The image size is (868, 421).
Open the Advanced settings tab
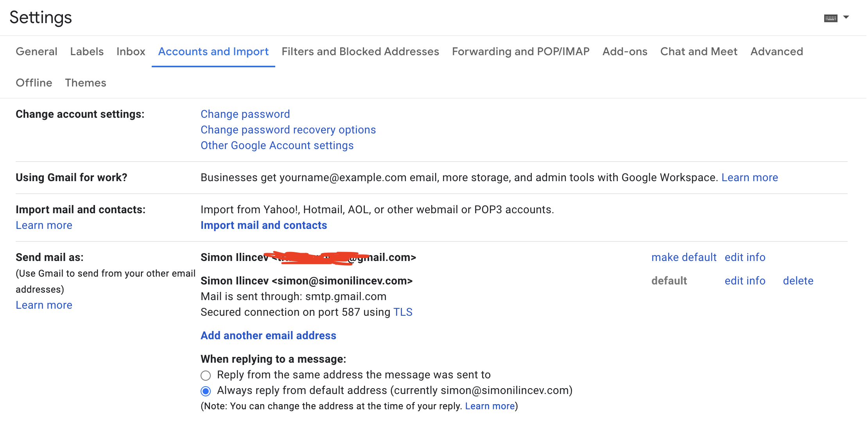point(777,52)
